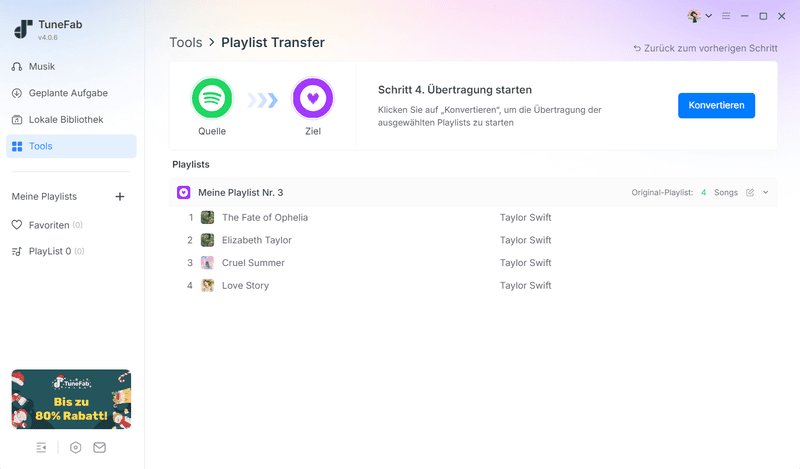Screen dimensions: 800x469
Task: Add a new playlist with plus icon
Action: point(120,197)
